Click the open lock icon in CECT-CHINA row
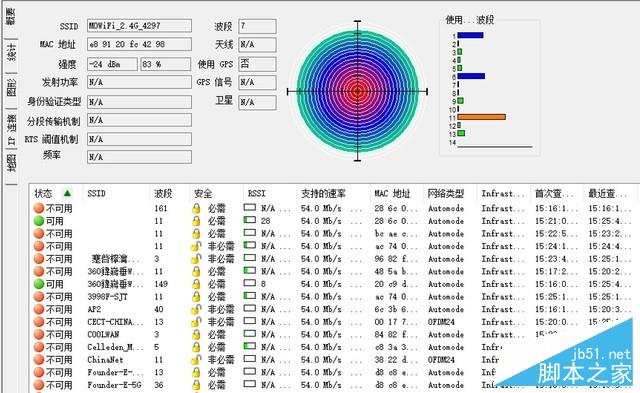Screen dimensions: 640x393 click(x=196, y=322)
